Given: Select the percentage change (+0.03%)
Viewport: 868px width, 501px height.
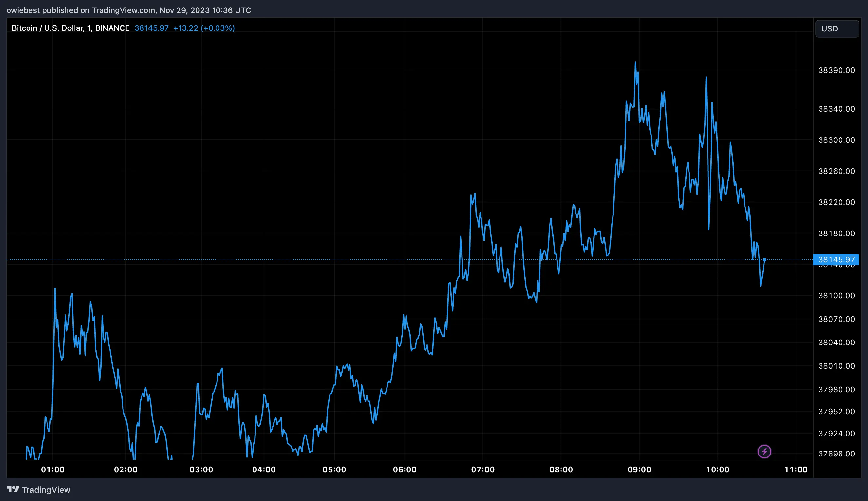Looking at the screenshot, I should click(219, 28).
